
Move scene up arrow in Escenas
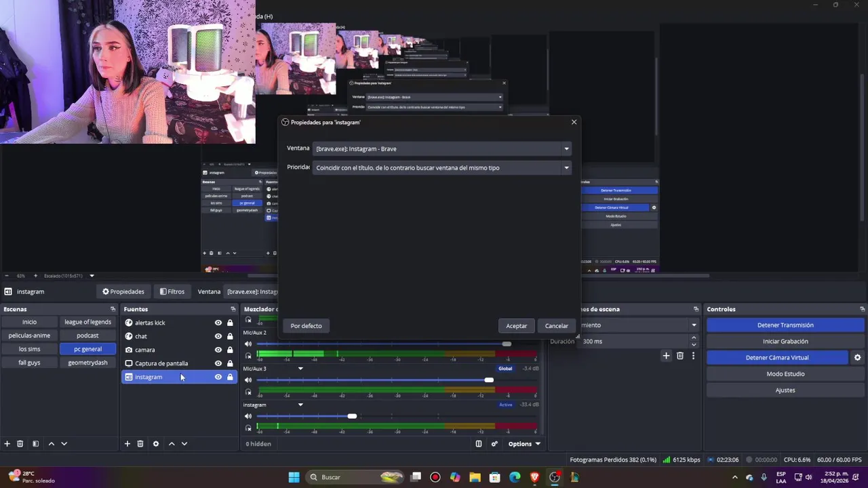click(51, 444)
